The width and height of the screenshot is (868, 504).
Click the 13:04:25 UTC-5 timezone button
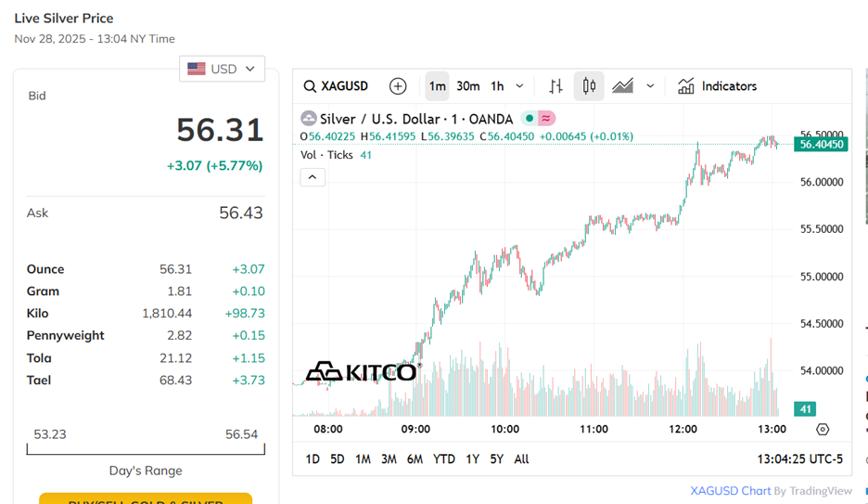799,459
